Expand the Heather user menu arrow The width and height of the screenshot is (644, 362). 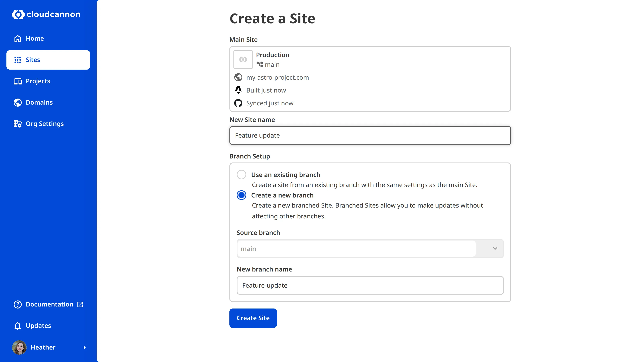tap(85, 348)
